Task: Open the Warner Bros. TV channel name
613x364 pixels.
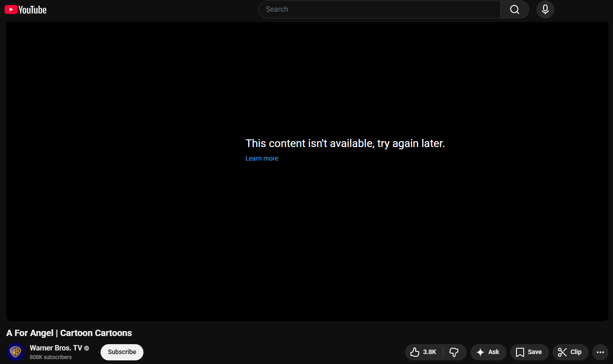Action: coord(56,348)
